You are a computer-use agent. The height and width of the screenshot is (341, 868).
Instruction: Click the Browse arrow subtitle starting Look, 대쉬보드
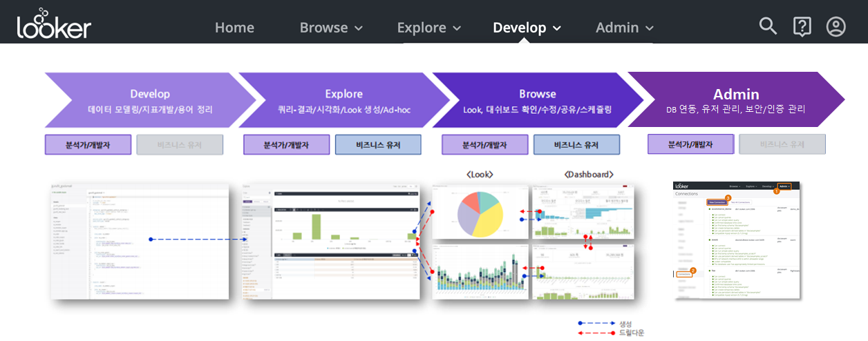538,110
